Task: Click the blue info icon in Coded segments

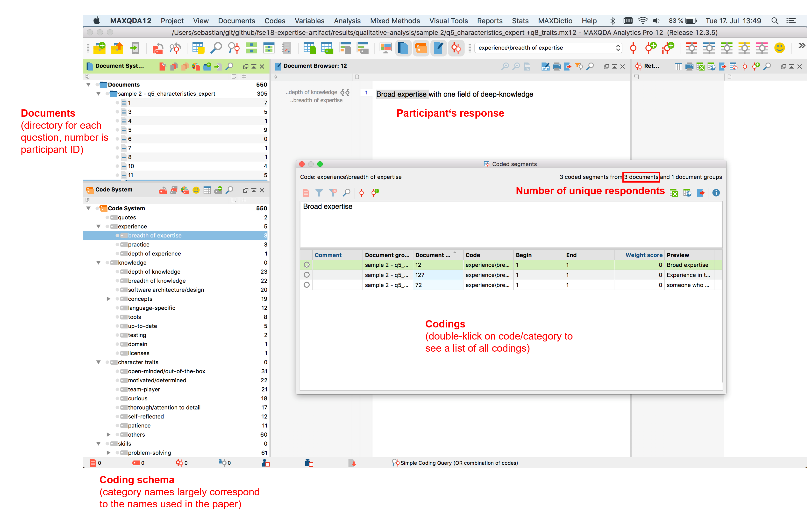Action: tap(716, 193)
